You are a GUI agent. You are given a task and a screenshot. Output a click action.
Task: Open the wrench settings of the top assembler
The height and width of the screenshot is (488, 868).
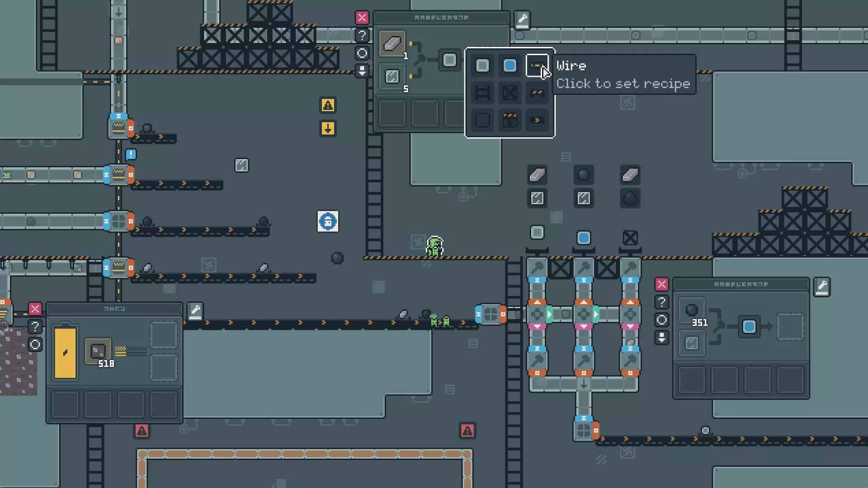click(522, 19)
